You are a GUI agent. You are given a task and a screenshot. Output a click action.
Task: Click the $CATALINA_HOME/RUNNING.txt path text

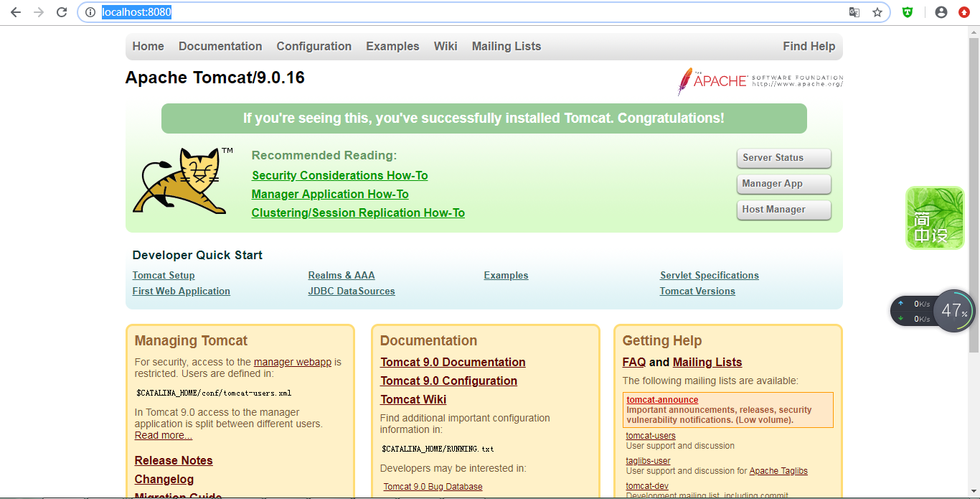click(438, 449)
